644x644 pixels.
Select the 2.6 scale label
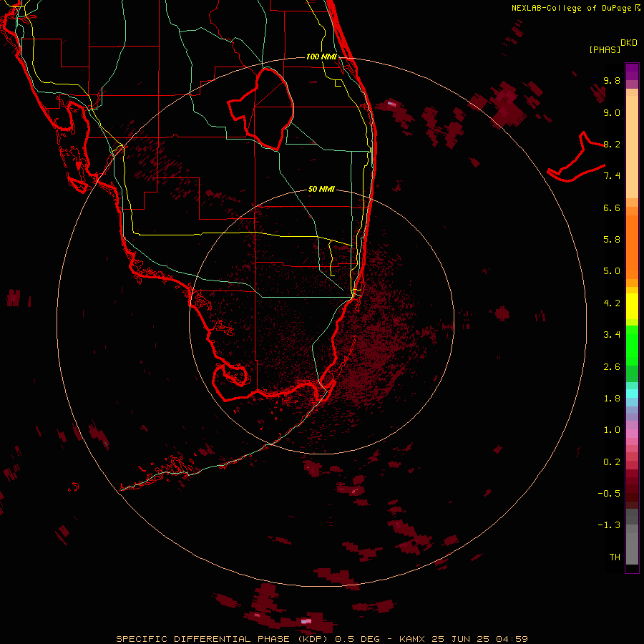[612, 367]
